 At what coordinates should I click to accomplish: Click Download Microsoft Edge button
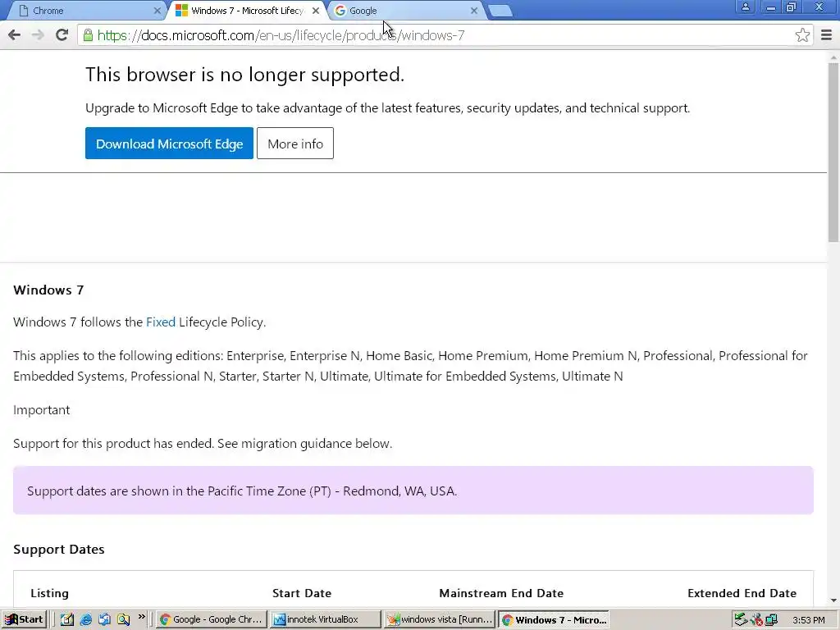169,143
